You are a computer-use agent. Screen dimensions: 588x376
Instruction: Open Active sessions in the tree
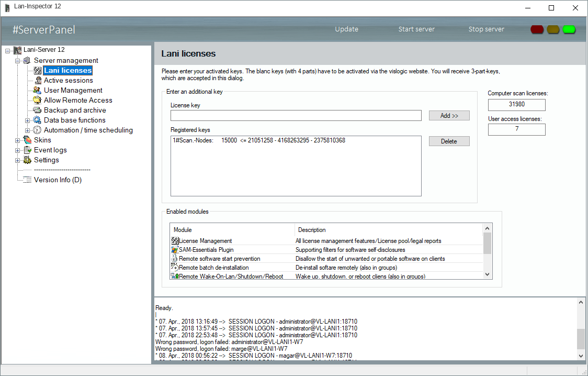68,80
